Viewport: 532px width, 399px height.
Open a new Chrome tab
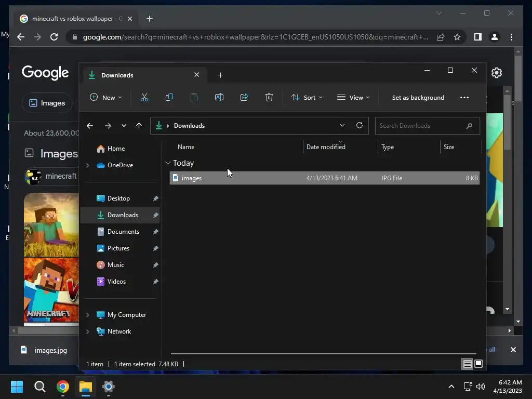(x=150, y=19)
